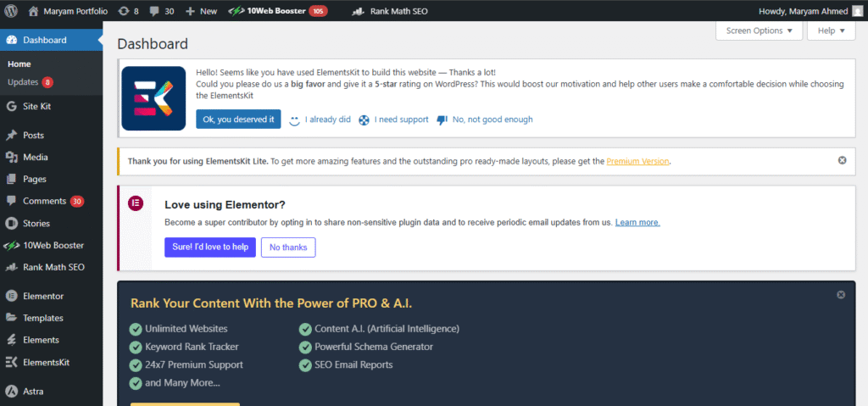The height and width of the screenshot is (406, 868).
Task: Click the Unlimited Websites green checkmark
Action: coord(135,329)
